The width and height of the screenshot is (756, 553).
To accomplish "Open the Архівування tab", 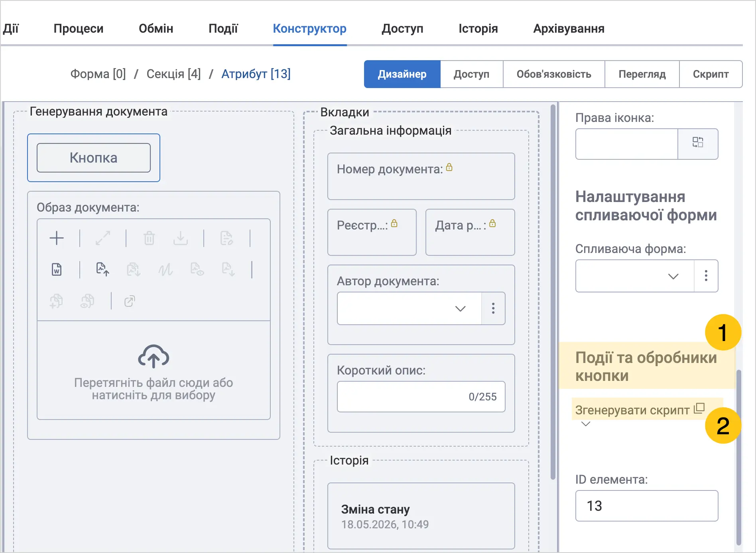I will [x=569, y=29].
